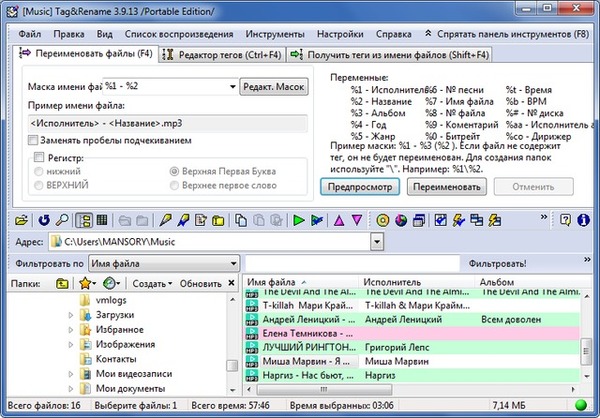Screen dimensions: 600x418
Task: Check the Регистр checkbox
Action: [x=39, y=158]
